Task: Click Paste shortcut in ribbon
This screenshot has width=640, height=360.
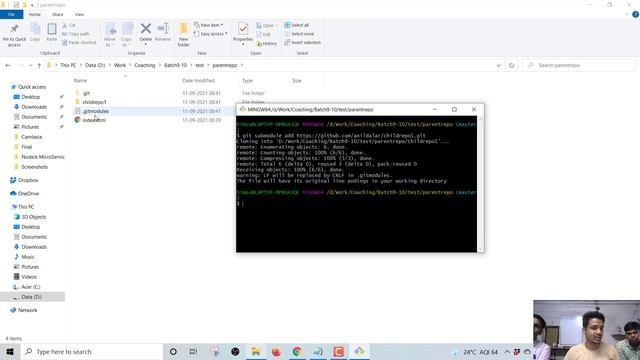Action: coord(79,42)
